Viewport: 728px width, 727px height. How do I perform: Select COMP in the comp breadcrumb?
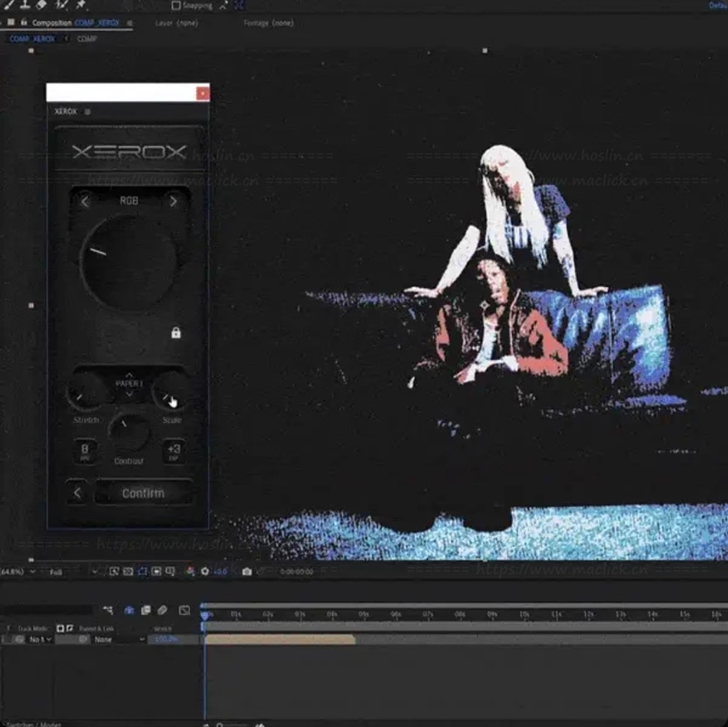(x=87, y=39)
